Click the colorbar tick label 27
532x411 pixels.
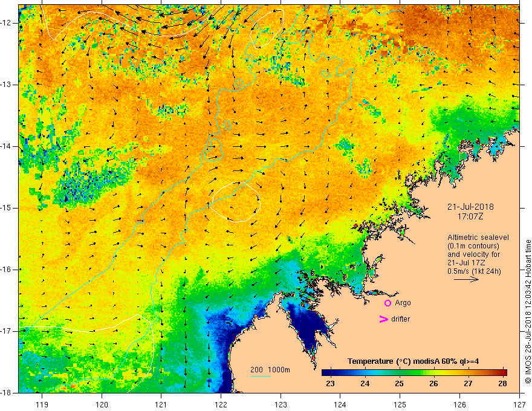point(468,384)
